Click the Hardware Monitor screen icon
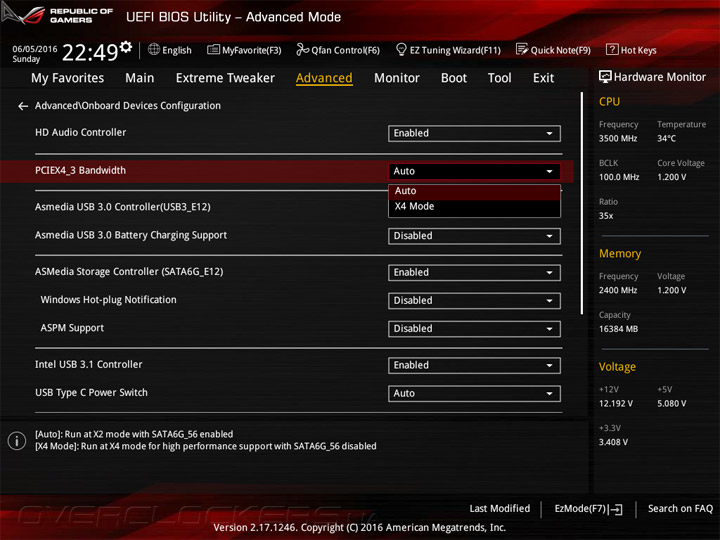 605,77
